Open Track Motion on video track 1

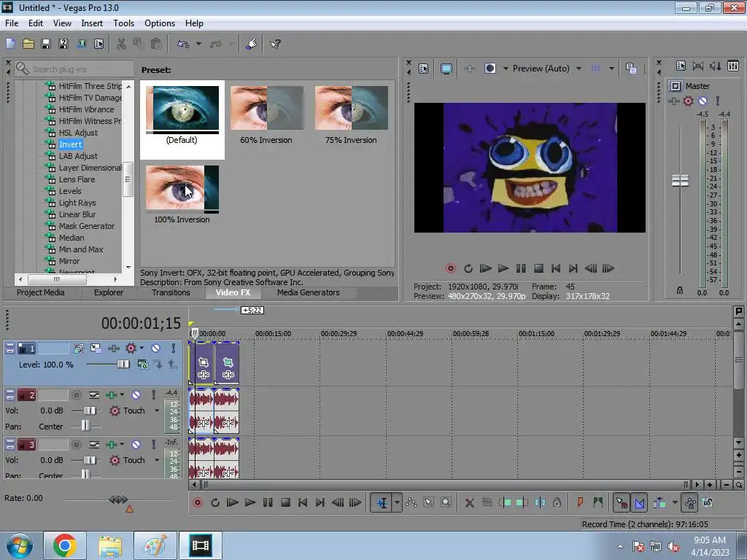pos(96,349)
